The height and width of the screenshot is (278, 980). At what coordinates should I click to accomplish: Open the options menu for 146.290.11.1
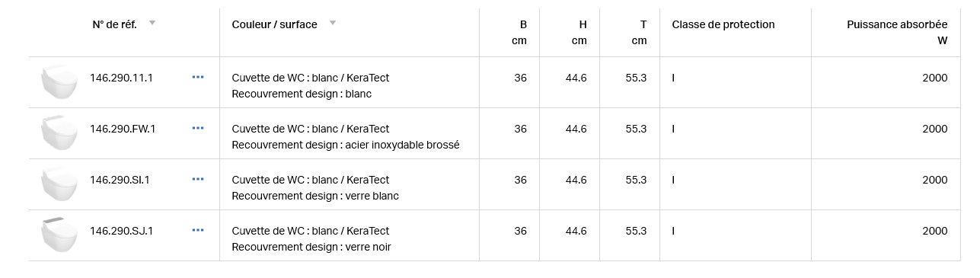(x=198, y=77)
